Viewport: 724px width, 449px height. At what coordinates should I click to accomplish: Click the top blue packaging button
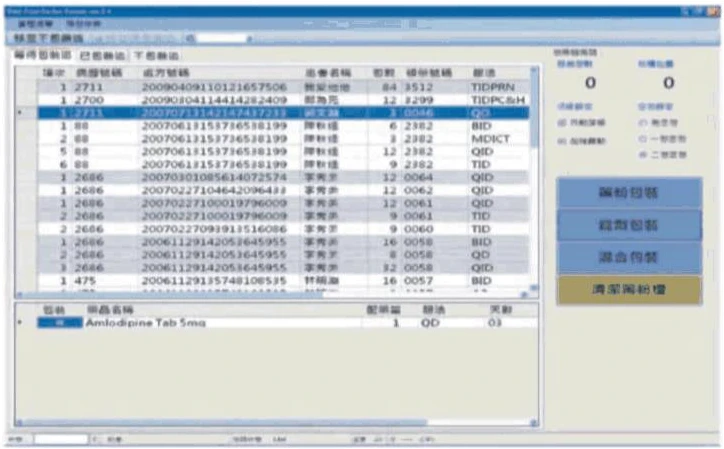coord(629,192)
